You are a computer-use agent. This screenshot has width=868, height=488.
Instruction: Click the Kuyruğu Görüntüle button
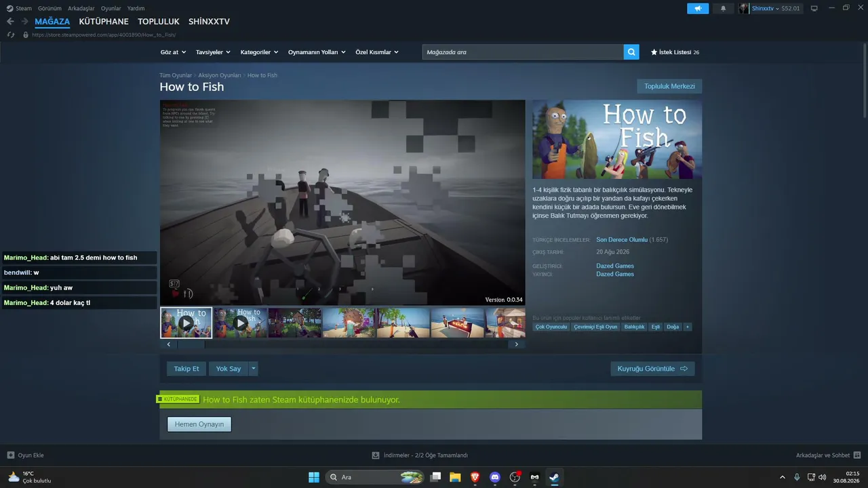click(x=652, y=369)
